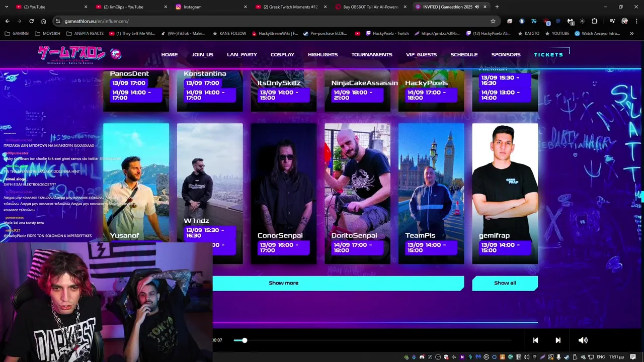This screenshot has width=644, height=362.
Task: Open the ΜΟΥΣΙΚΗ bookmarks folder
Action: [47, 34]
